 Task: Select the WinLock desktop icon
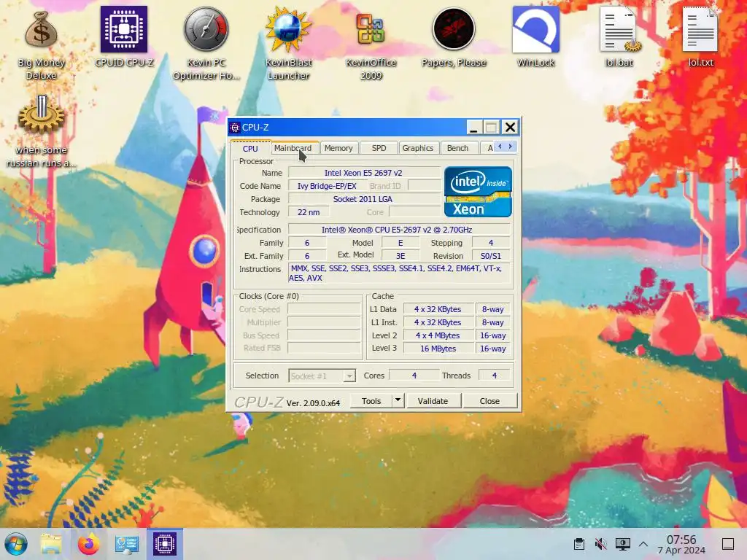click(x=535, y=37)
